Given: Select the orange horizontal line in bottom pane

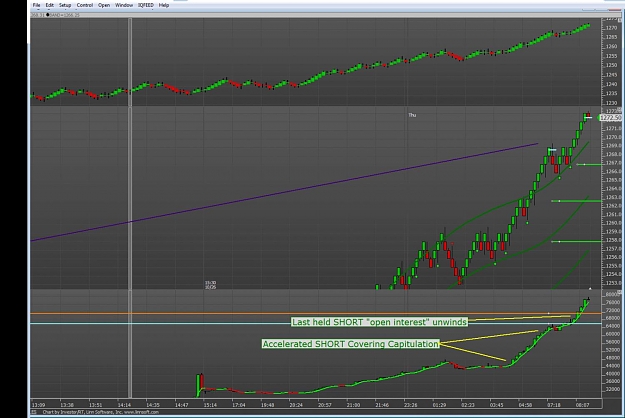Looking at the screenshot, I should pyautogui.click(x=316, y=314).
